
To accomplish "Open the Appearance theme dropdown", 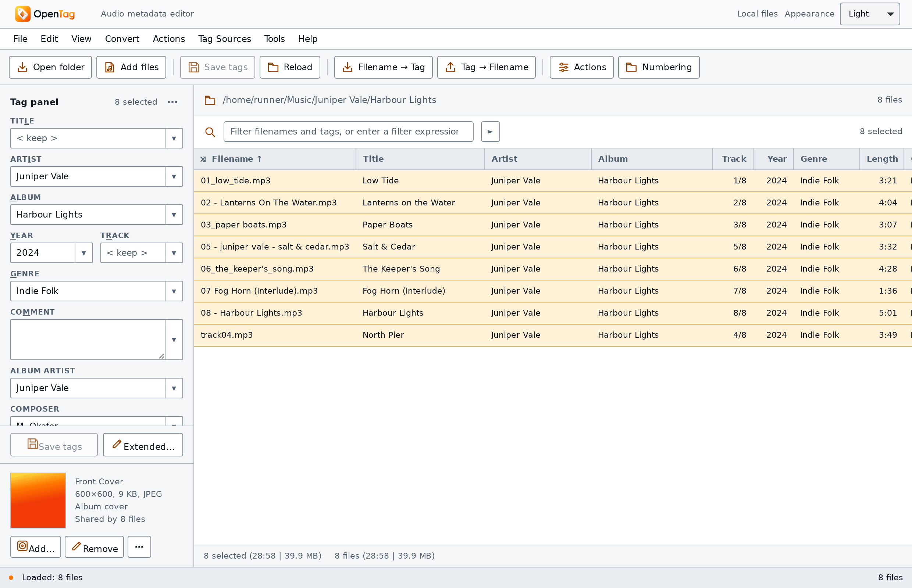I will coord(870,14).
